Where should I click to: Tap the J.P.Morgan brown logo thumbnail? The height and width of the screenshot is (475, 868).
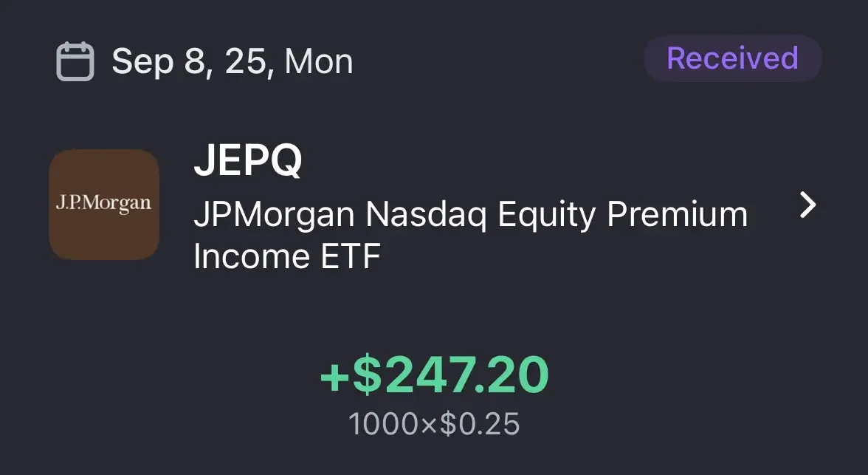(104, 205)
